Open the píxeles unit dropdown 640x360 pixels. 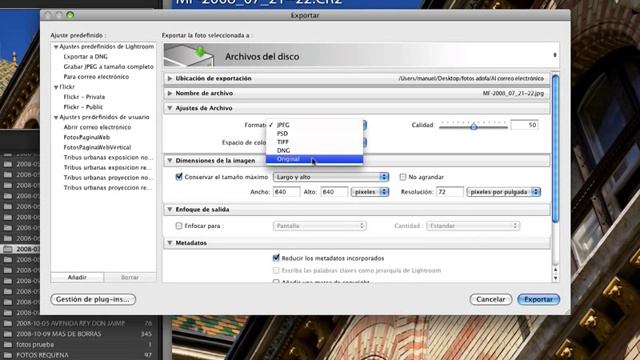370,191
